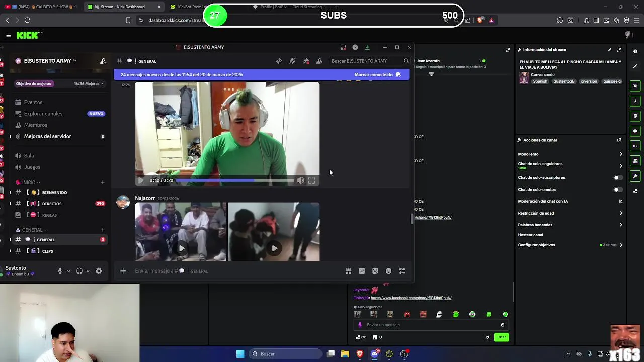Toggle Chat de solo-emotes switch
This screenshot has width=644, height=362.
point(618,190)
